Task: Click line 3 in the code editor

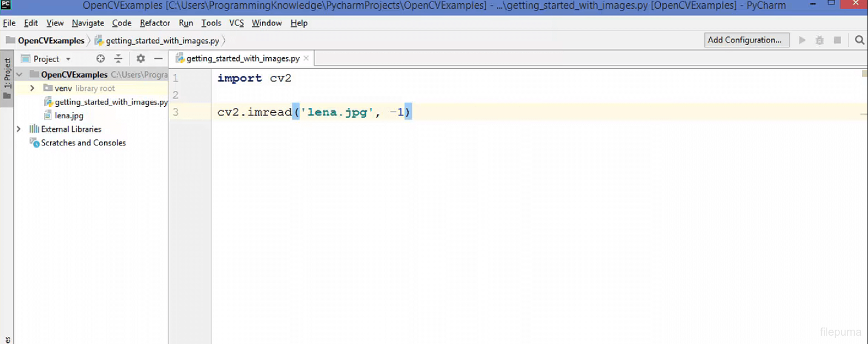Action: pos(496,112)
